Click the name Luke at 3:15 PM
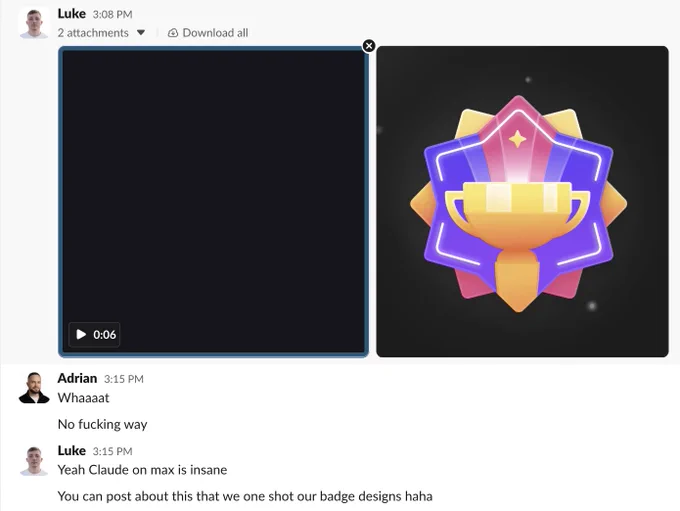680x511 pixels. tap(72, 451)
